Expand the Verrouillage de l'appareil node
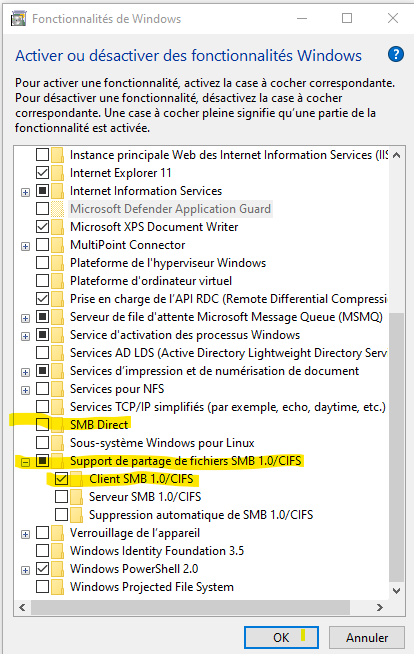This screenshot has width=414, height=654. [25, 534]
